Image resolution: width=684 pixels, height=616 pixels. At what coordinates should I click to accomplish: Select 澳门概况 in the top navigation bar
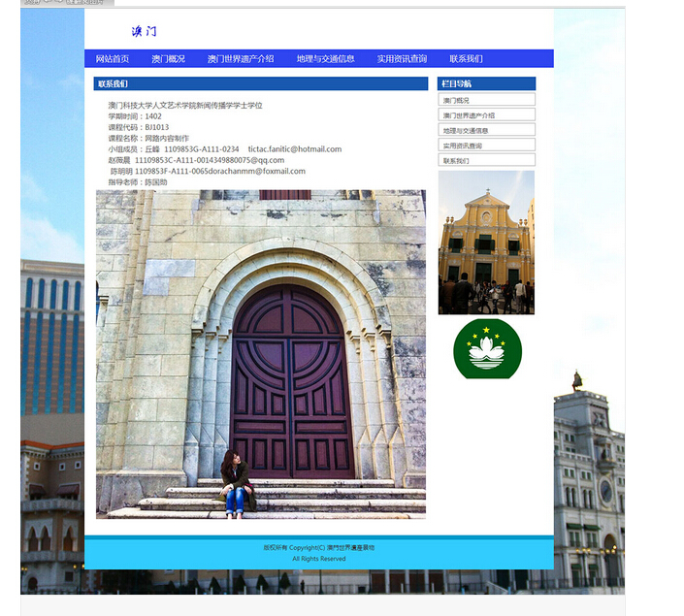(x=168, y=59)
